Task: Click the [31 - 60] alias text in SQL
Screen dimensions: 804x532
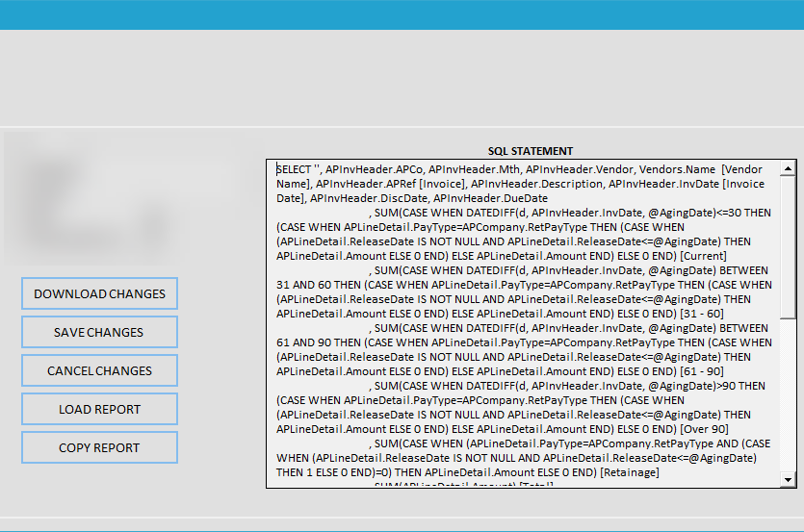Action: (x=701, y=314)
